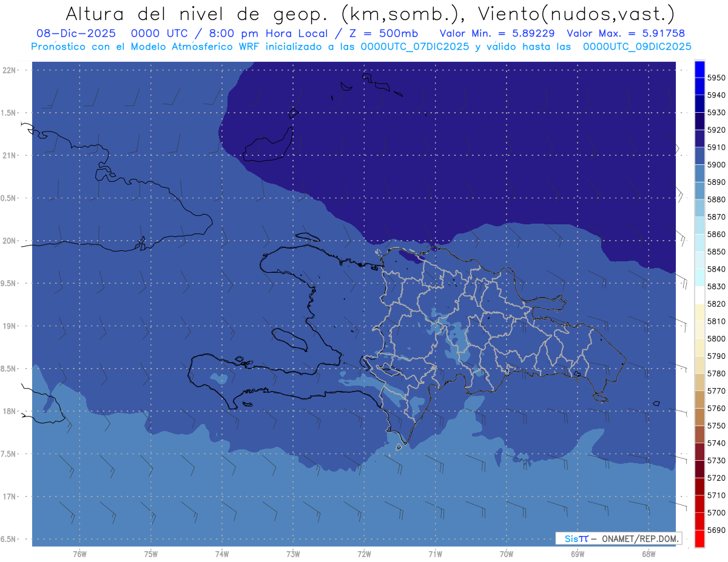Click the legend swatch between 5900 and 5910

coord(699,156)
